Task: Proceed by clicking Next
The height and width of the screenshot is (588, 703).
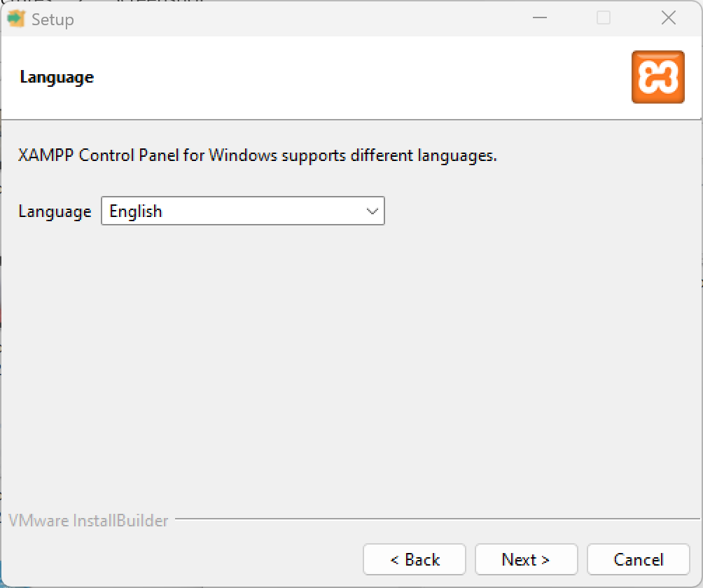Action: click(526, 559)
